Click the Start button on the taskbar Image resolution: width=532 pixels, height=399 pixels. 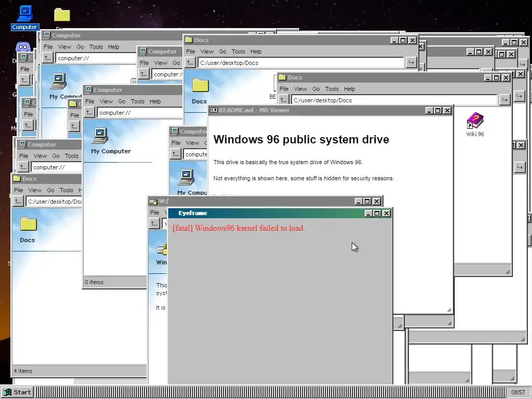17,392
